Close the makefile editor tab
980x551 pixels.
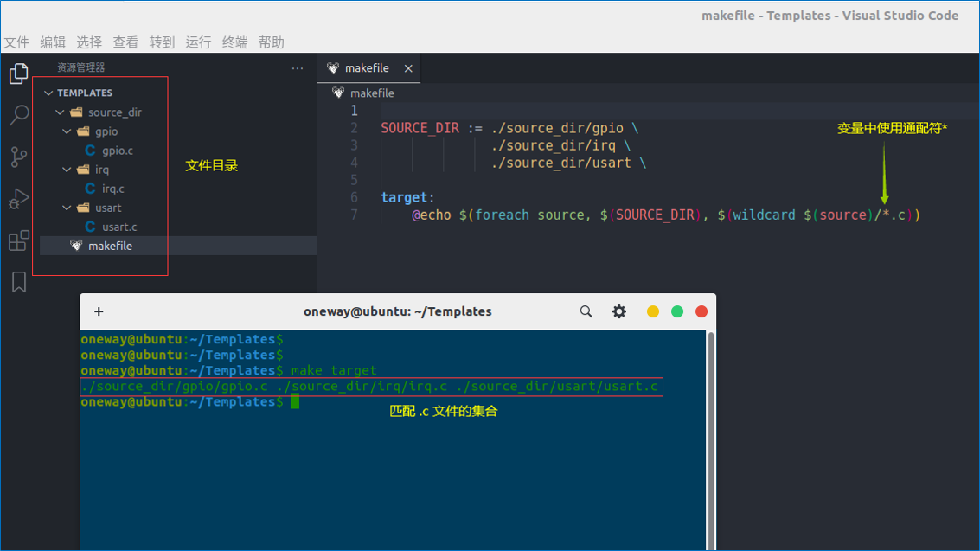click(408, 68)
